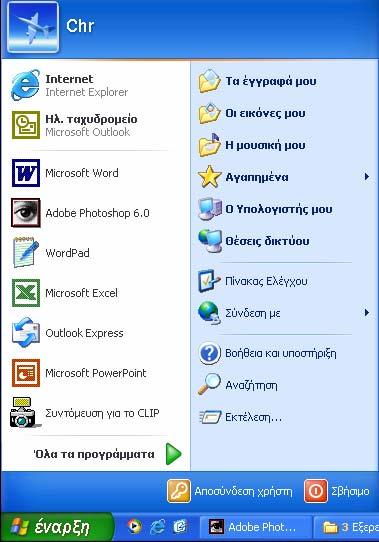This screenshot has width=379, height=542.
Task: Open the Microsoft Word icon
Action: click(x=26, y=173)
